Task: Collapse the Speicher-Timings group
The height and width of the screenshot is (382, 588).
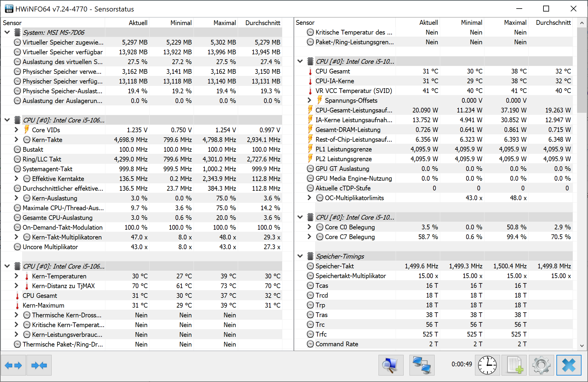Action: coord(300,256)
